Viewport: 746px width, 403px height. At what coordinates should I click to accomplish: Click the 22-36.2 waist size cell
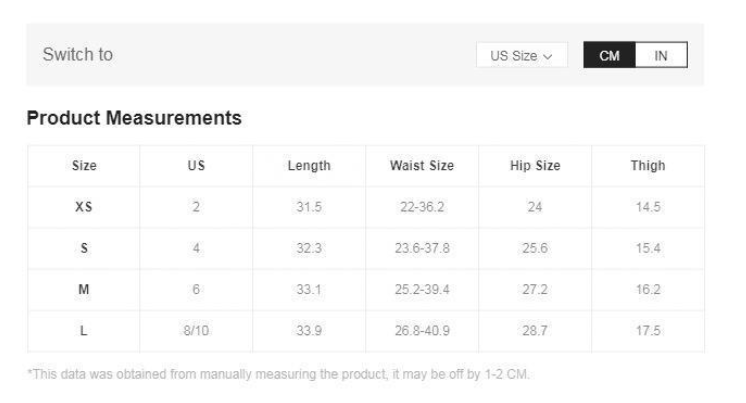(421, 207)
